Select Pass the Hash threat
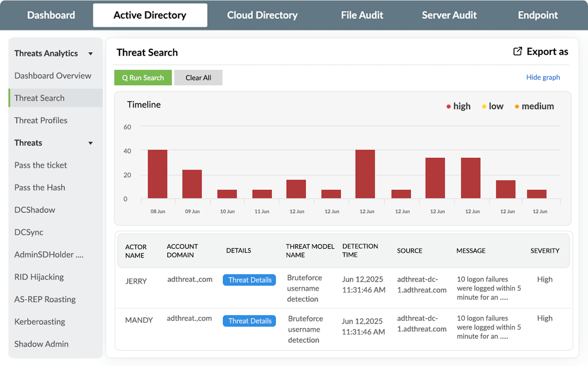Viewport: 588px width, 366px height. [x=40, y=187]
